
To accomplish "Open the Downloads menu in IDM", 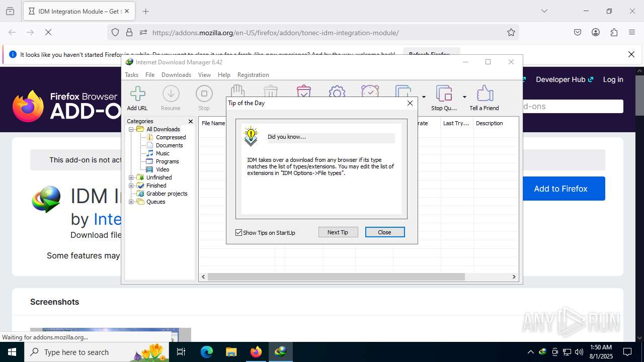I will [x=176, y=75].
